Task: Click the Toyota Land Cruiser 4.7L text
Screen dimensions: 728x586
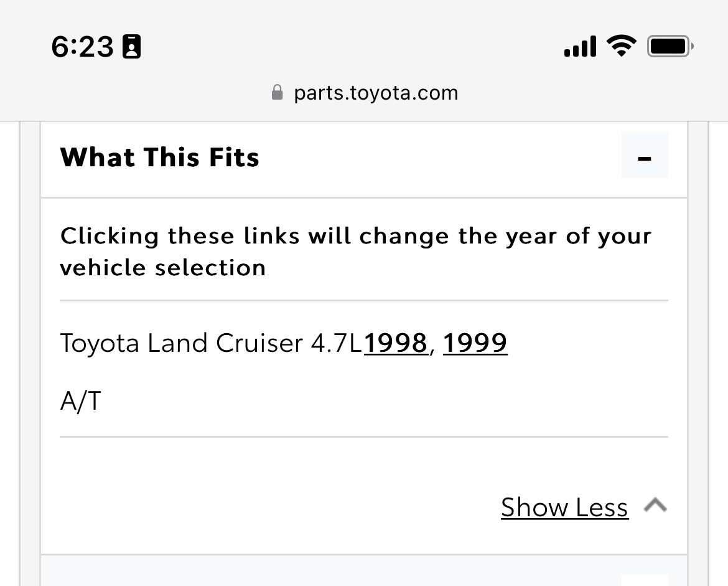Action: (x=212, y=343)
